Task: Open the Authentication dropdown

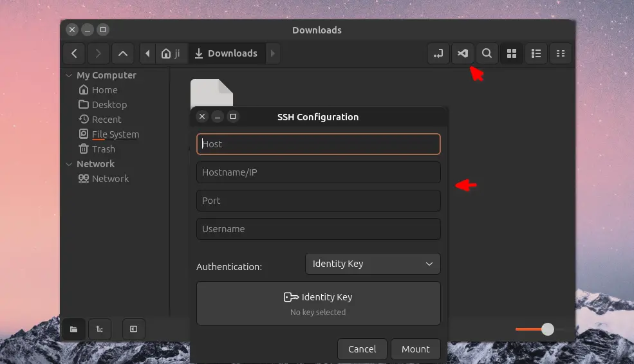Action: click(x=373, y=264)
